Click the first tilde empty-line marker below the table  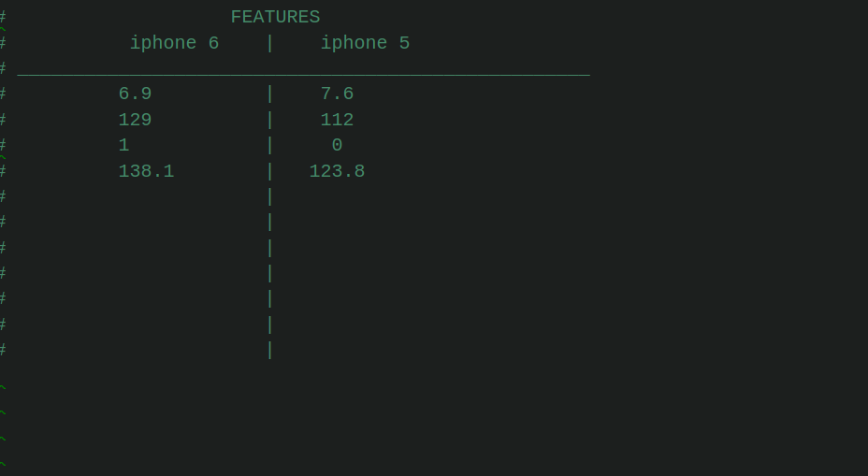click(x=3, y=387)
